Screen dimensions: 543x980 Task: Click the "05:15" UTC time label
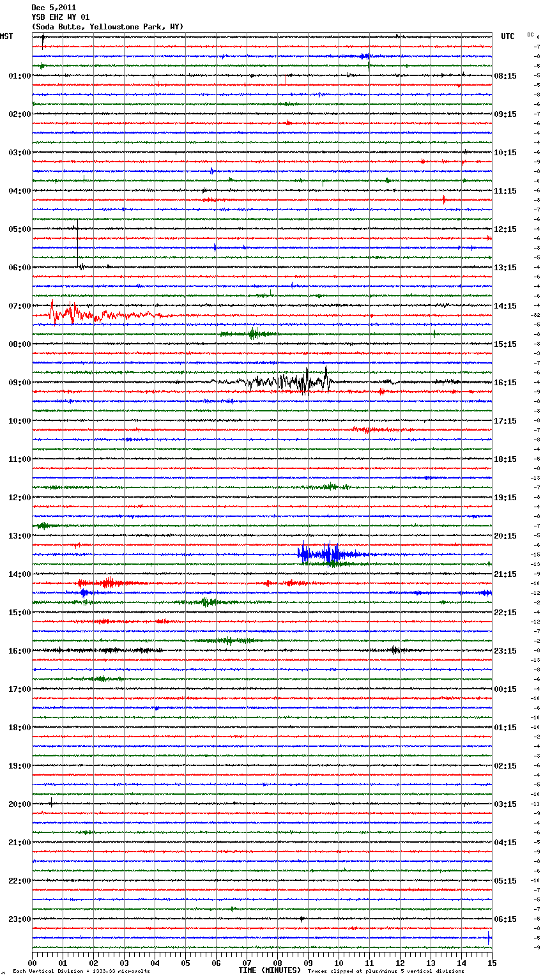click(505, 881)
